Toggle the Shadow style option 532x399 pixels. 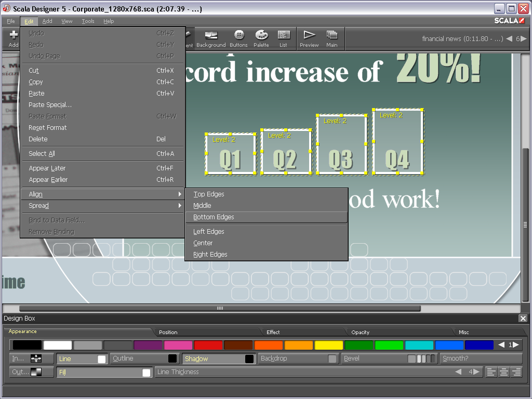219,358
